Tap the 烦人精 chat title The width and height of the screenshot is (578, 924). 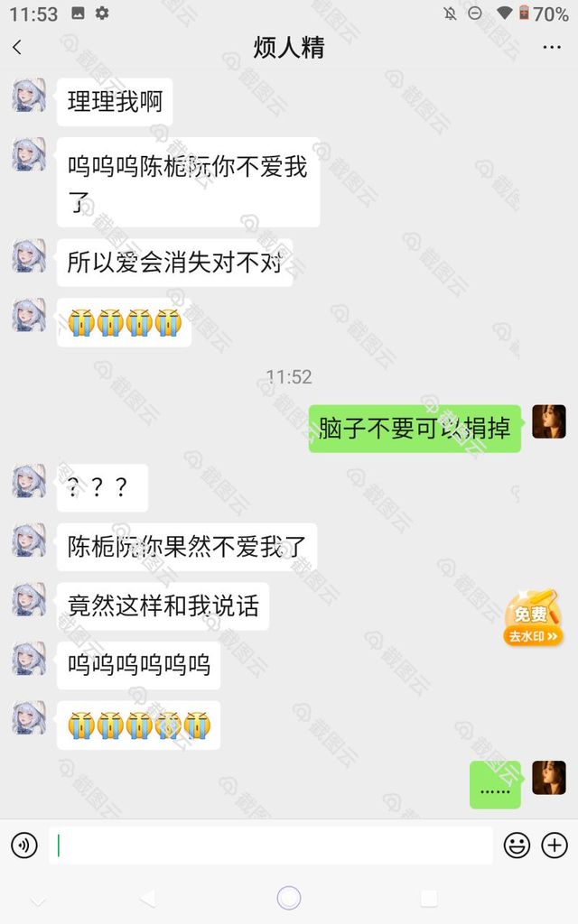coord(289,47)
